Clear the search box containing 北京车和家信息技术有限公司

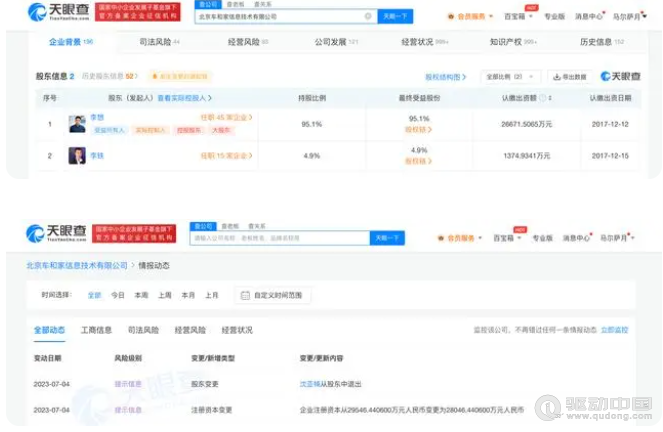(368, 16)
